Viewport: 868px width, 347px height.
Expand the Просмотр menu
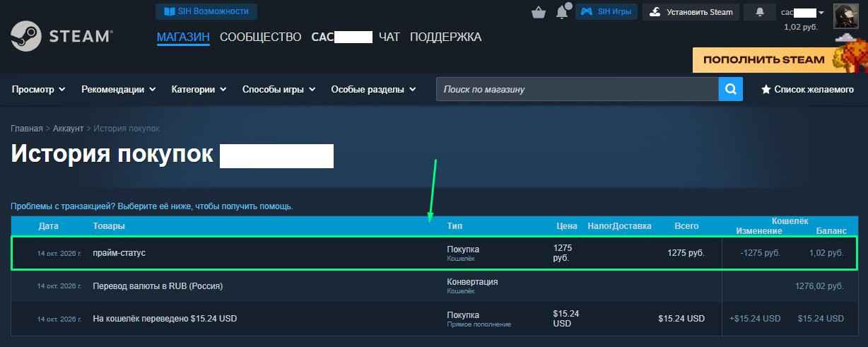click(39, 90)
